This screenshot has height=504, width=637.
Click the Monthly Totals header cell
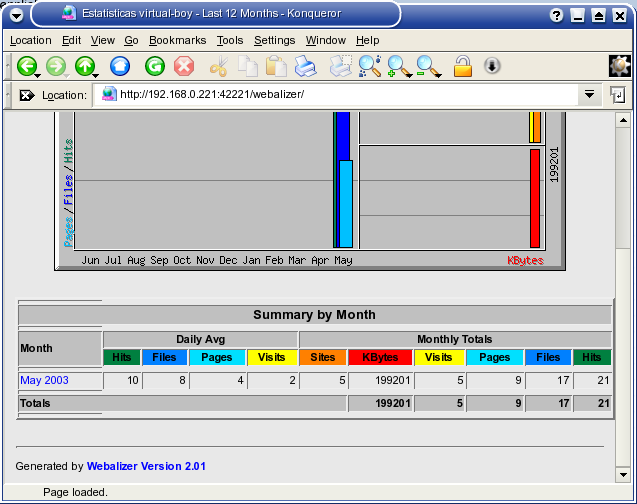[x=455, y=340]
